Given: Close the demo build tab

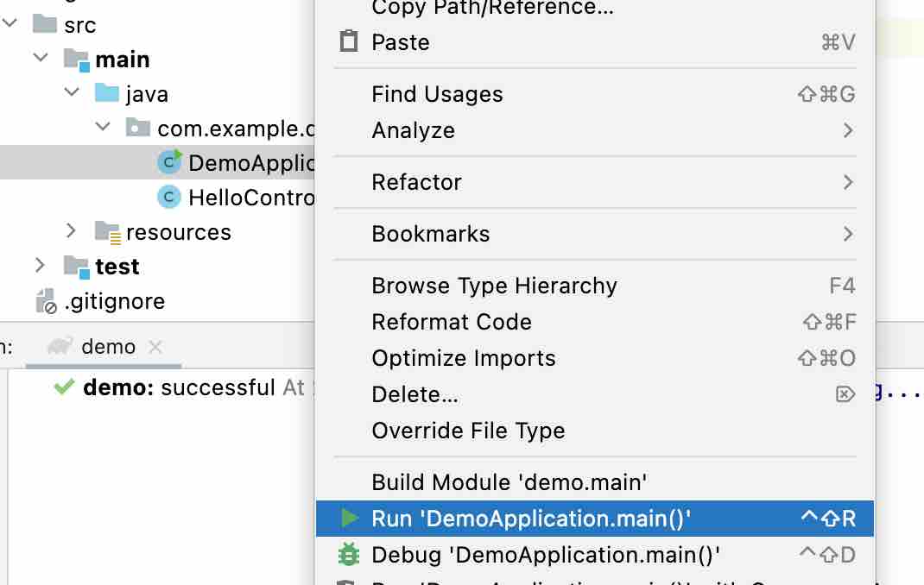Looking at the screenshot, I should 155,347.
